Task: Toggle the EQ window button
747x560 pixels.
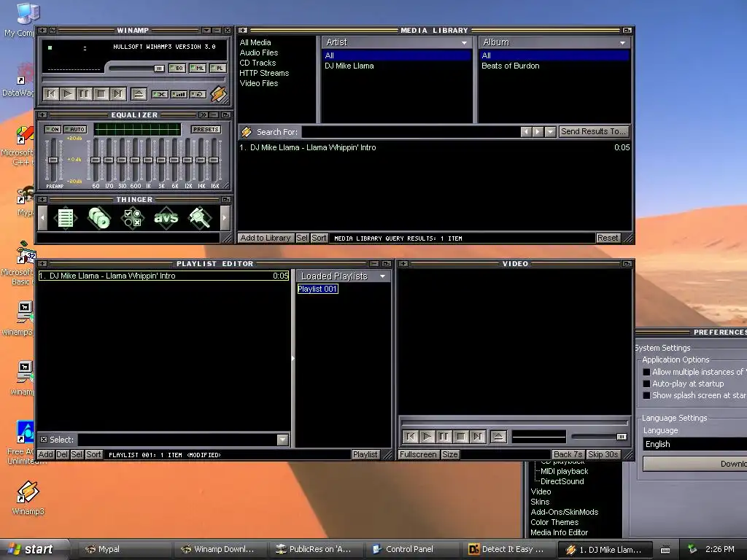Action: [x=177, y=68]
